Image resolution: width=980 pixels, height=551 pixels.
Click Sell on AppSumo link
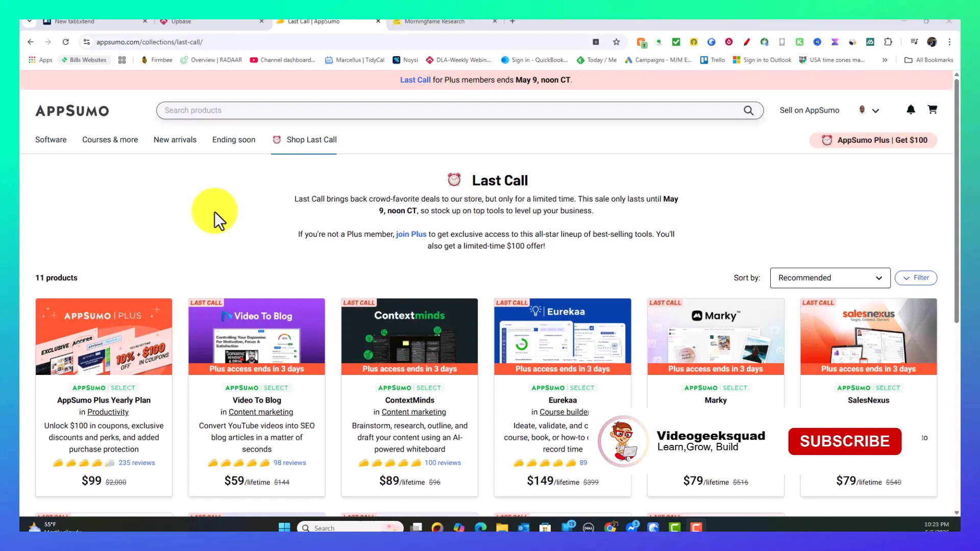[x=809, y=110]
